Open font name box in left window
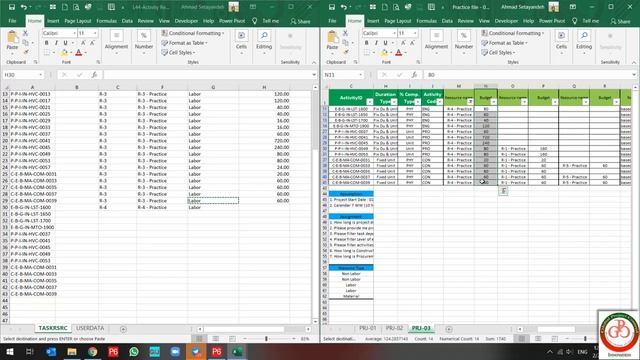Screen dimensions: 640x360 (x=60, y=33)
